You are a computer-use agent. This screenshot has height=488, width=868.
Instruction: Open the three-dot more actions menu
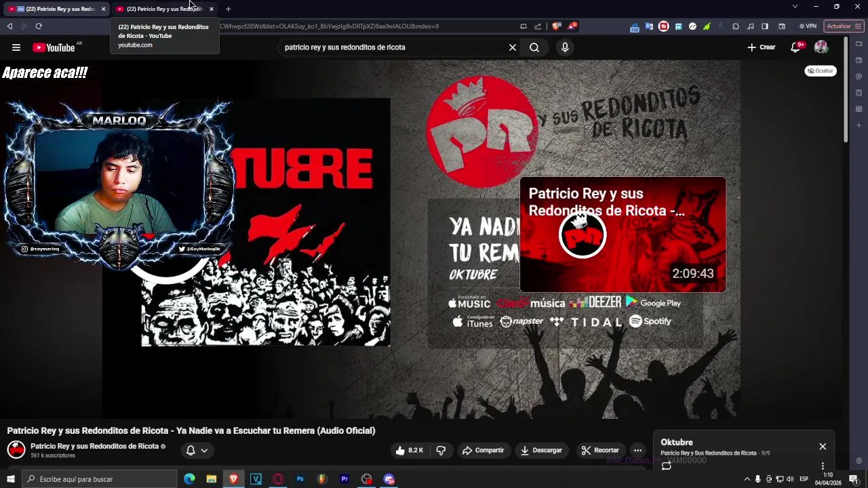tap(637, 450)
